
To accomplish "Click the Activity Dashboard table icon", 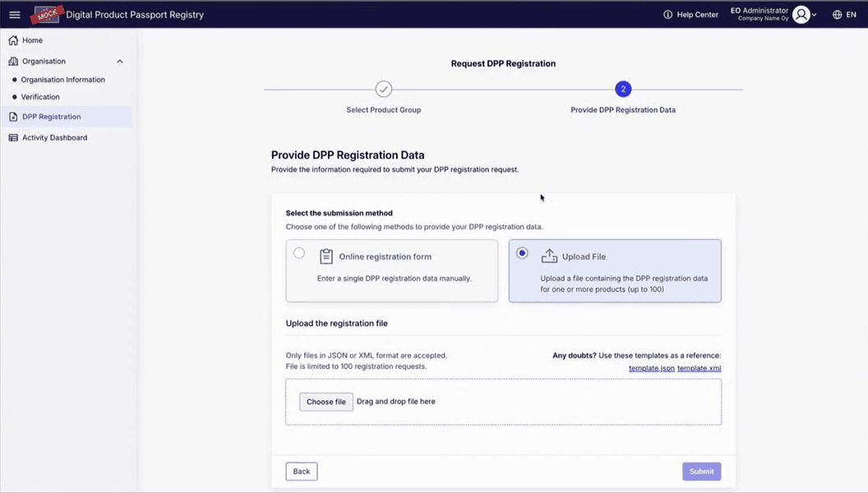I will tap(13, 138).
